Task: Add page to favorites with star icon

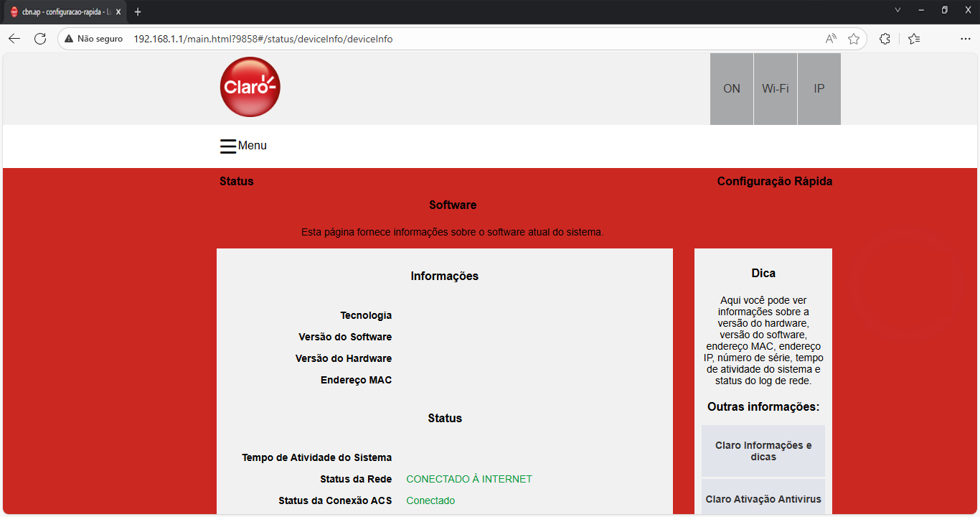Action: (854, 39)
